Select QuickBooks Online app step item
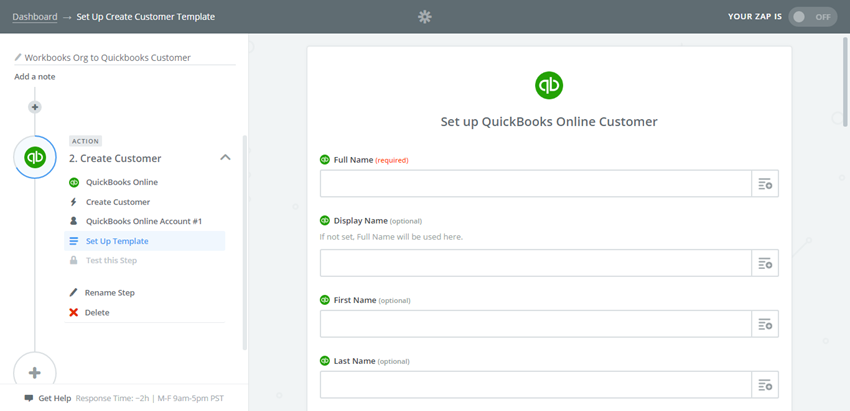Viewport: 850px width, 411px height. coord(122,182)
